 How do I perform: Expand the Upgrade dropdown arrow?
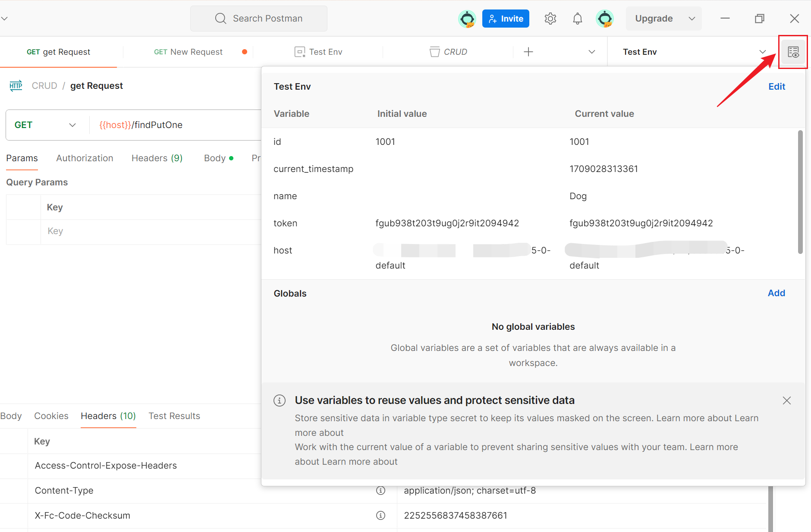[x=692, y=19]
